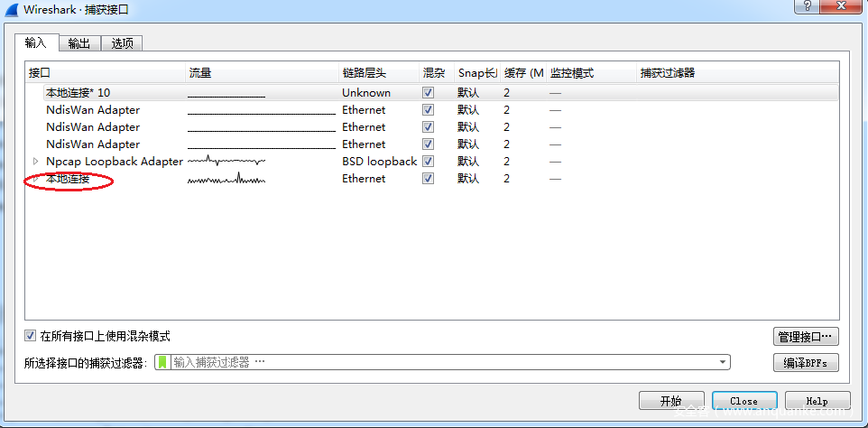This screenshot has width=868, height=428.
Task: Click the 开始 button
Action: coord(671,401)
